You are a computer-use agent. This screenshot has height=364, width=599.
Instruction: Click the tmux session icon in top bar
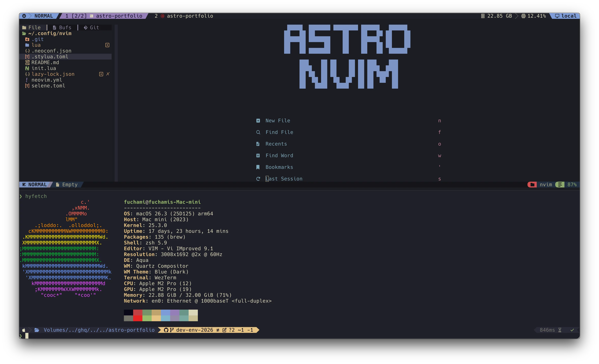pyautogui.click(x=24, y=16)
